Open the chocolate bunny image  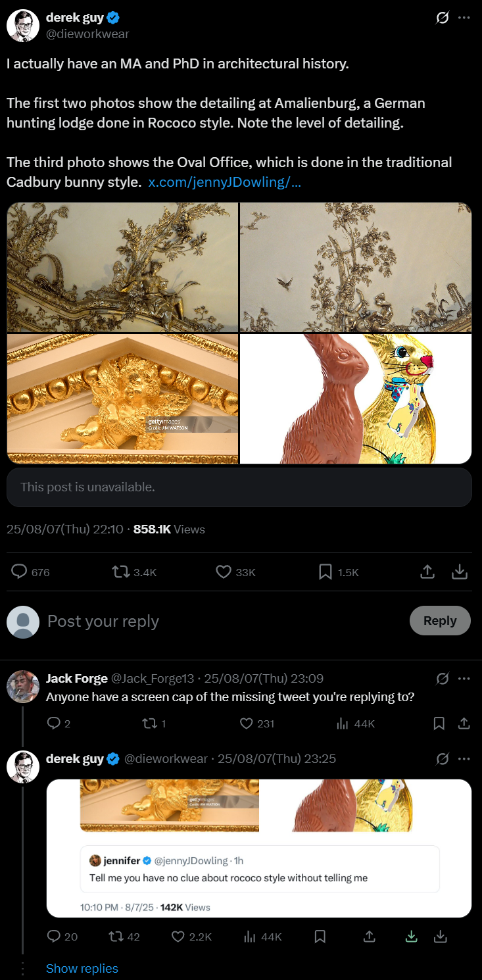click(356, 399)
